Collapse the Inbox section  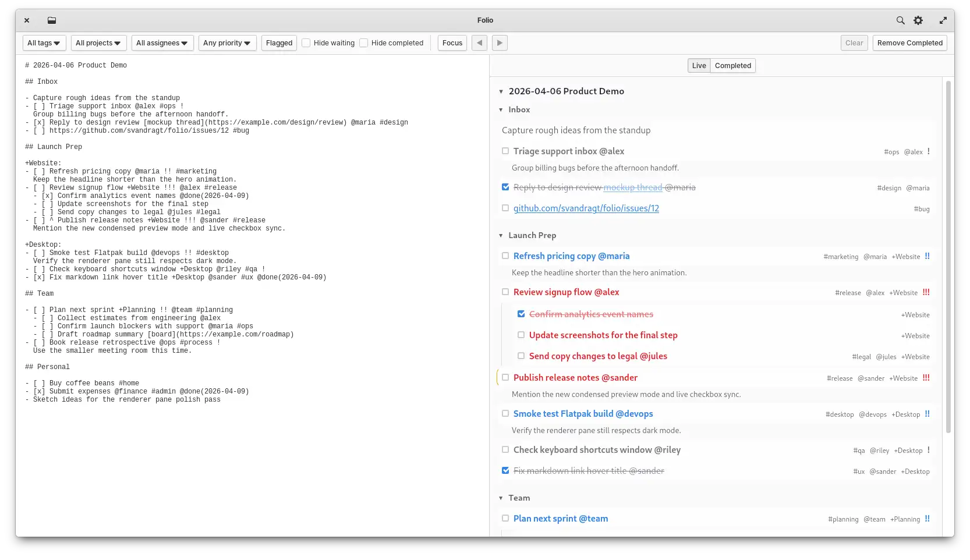[x=501, y=110]
